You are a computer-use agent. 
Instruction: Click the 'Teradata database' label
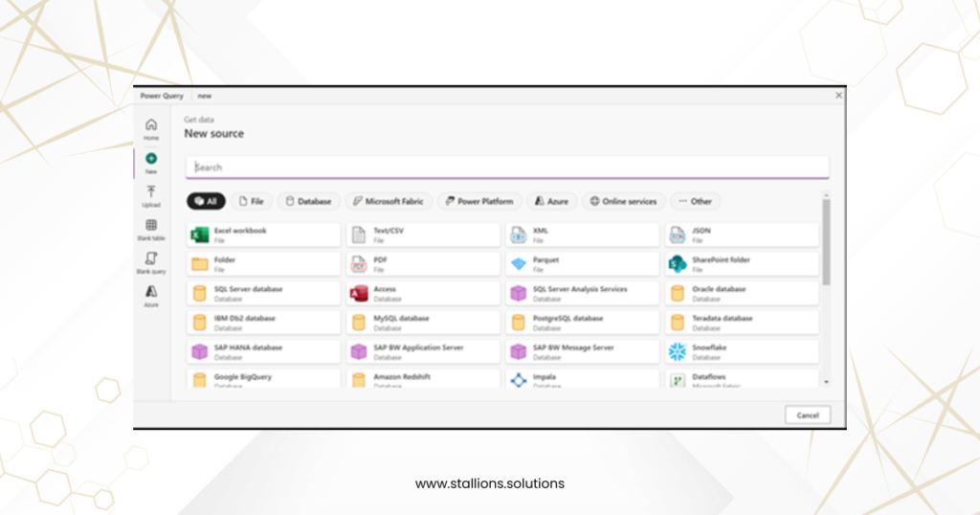coord(723,318)
